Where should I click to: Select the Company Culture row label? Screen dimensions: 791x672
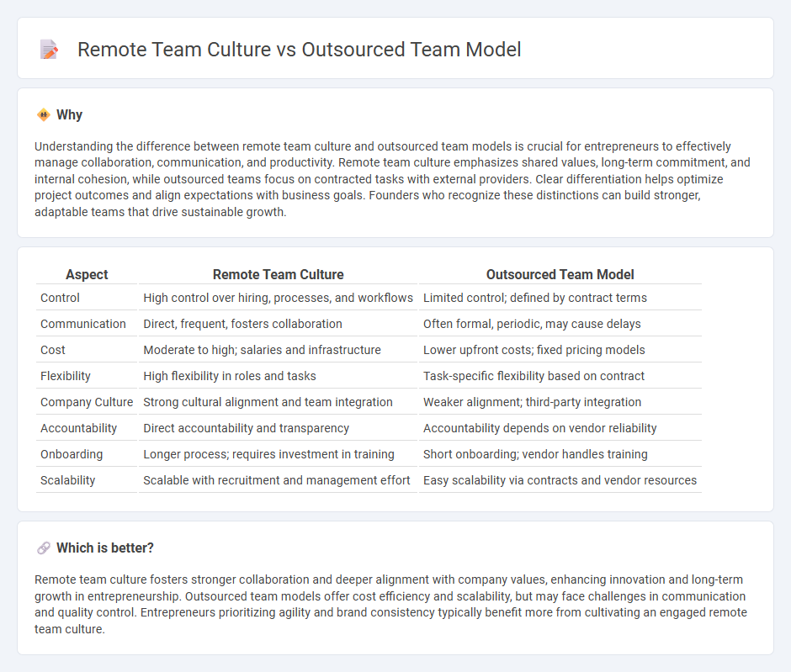87,402
